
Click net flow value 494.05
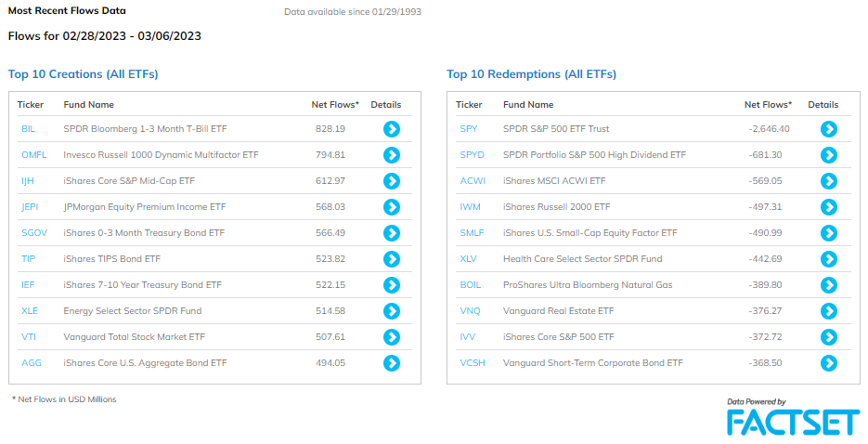330,362
